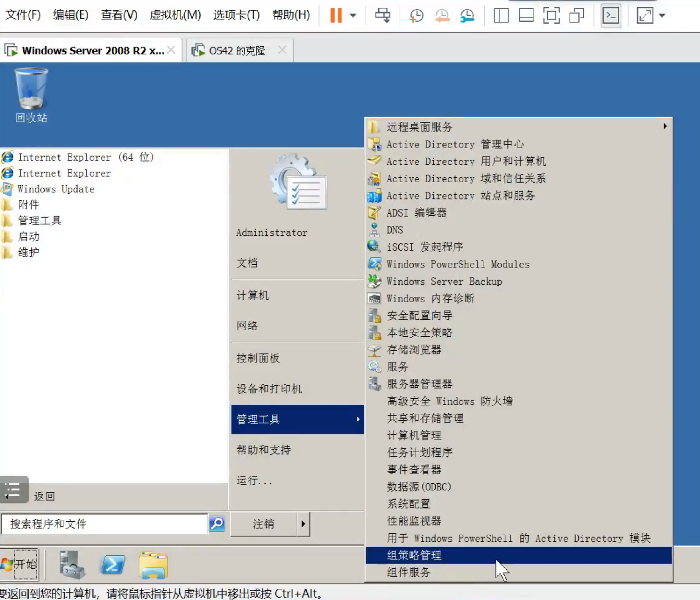The image size is (700, 600).
Task: Open the snapshot manager icon
Action: pos(467,15)
